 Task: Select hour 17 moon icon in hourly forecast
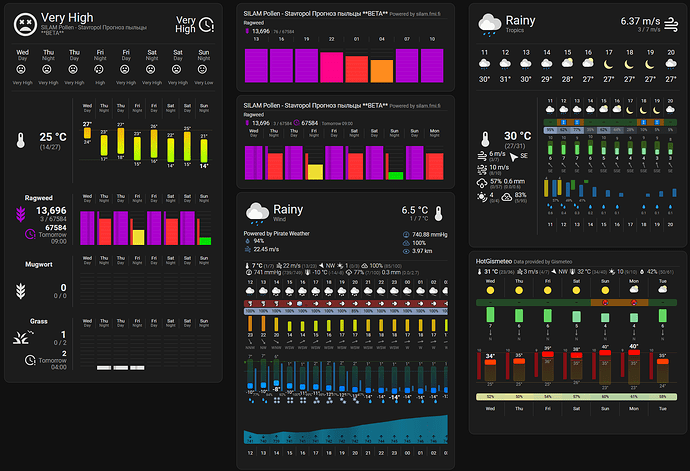click(x=608, y=64)
